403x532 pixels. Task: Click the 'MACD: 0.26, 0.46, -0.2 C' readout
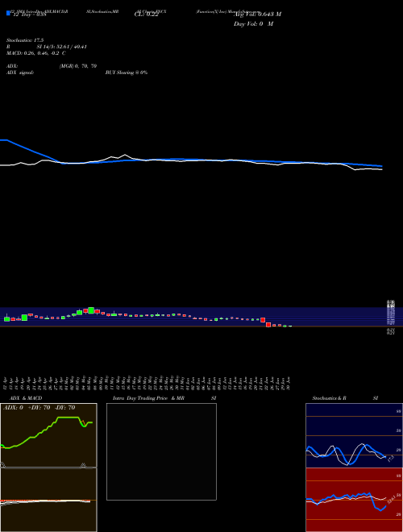point(36,53)
